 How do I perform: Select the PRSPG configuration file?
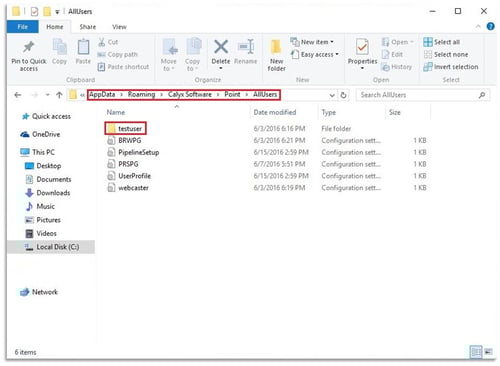[123, 164]
